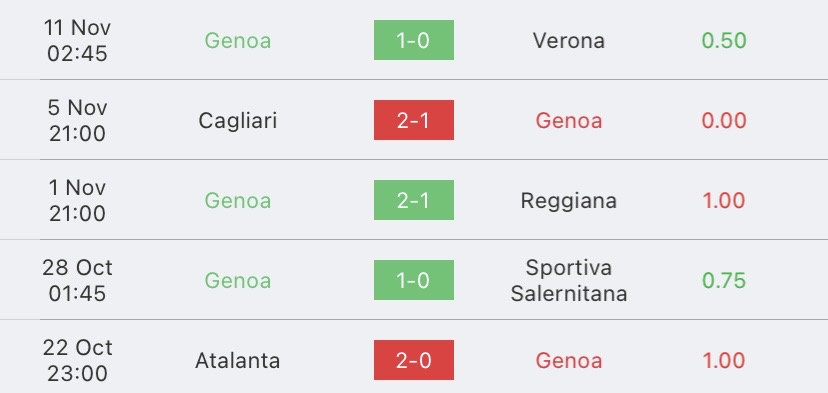This screenshot has width=828, height=393.
Task: Open the red 2-0 Atalanta vs Genoa score
Action: (413, 360)
